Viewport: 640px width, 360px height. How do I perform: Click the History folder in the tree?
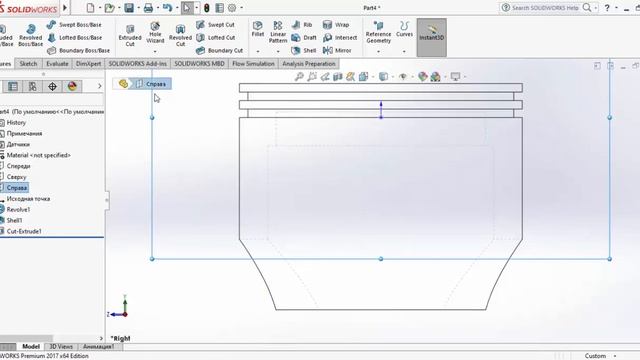(13, 122)
